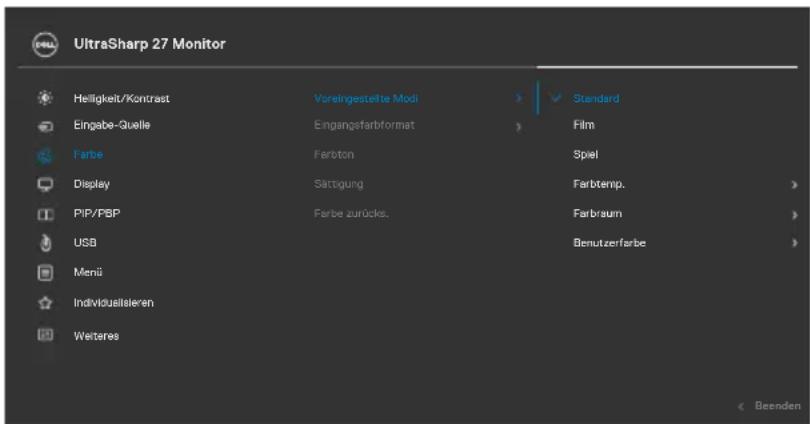
Task: Click the Dell logo icon
Action: (45, 44)
